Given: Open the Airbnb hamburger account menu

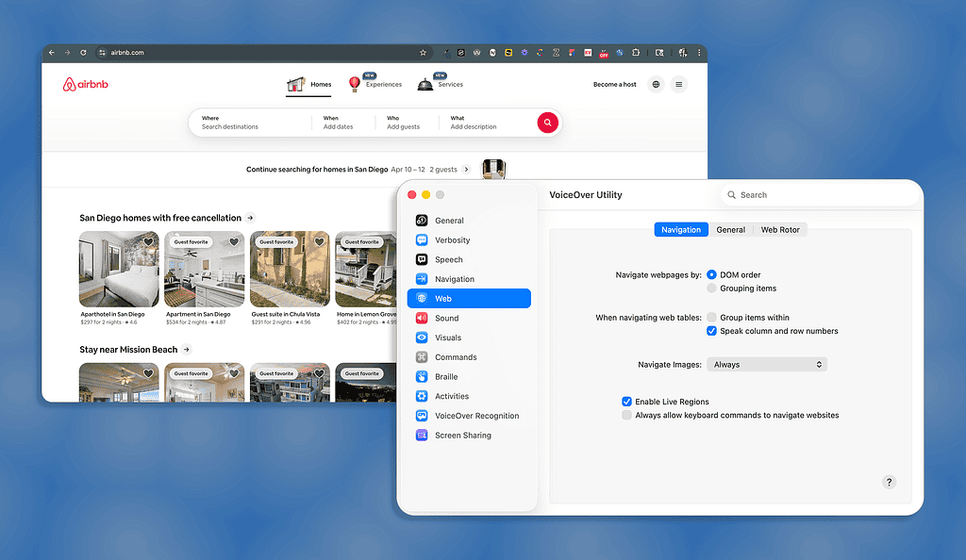Looking at the screenshot, I should (x=678, y=84).
